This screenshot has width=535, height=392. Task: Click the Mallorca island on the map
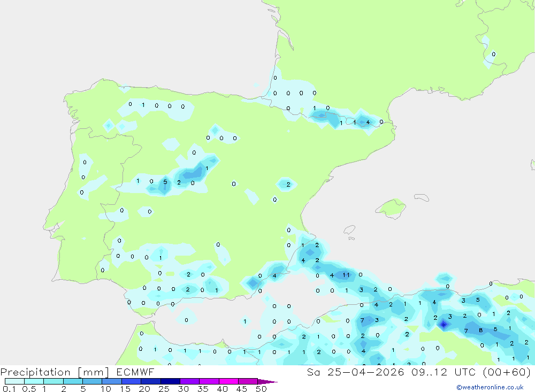[x=392, y=208]
